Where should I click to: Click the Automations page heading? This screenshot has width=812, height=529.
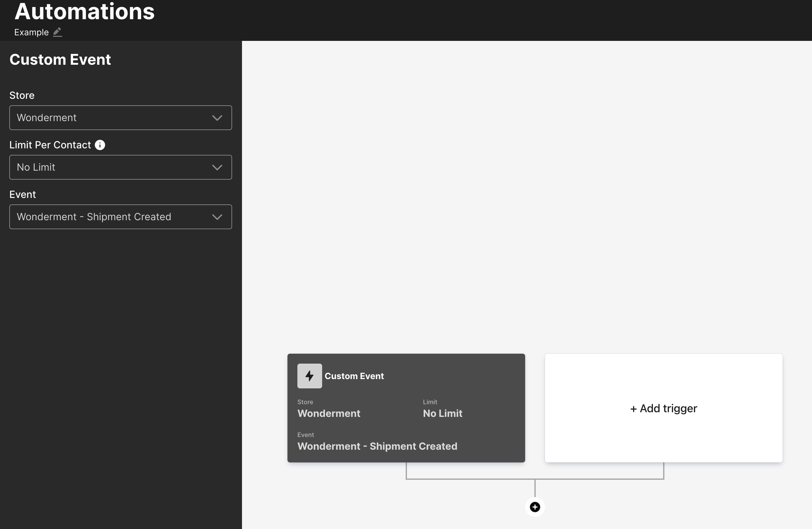coord(84,11)
